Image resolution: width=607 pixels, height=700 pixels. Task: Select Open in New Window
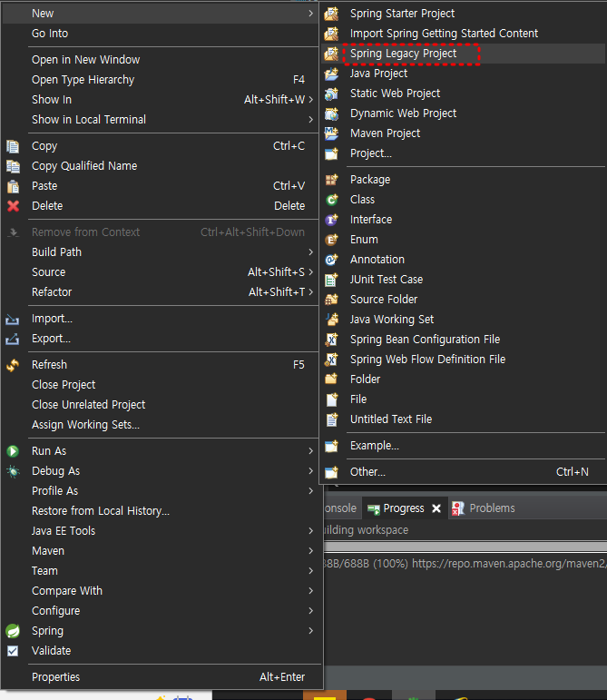[161, 60]
